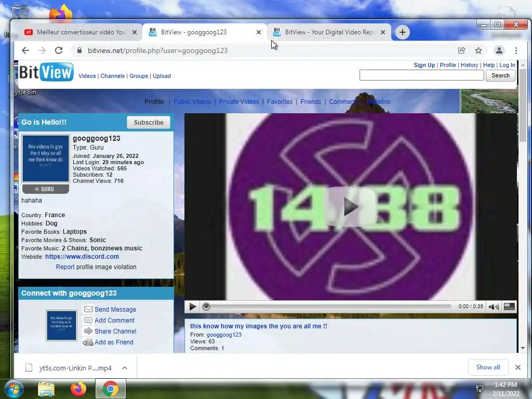Close the BitView - googgoog123 tab
The image size is (532, 399).
[x=259, y=32]
